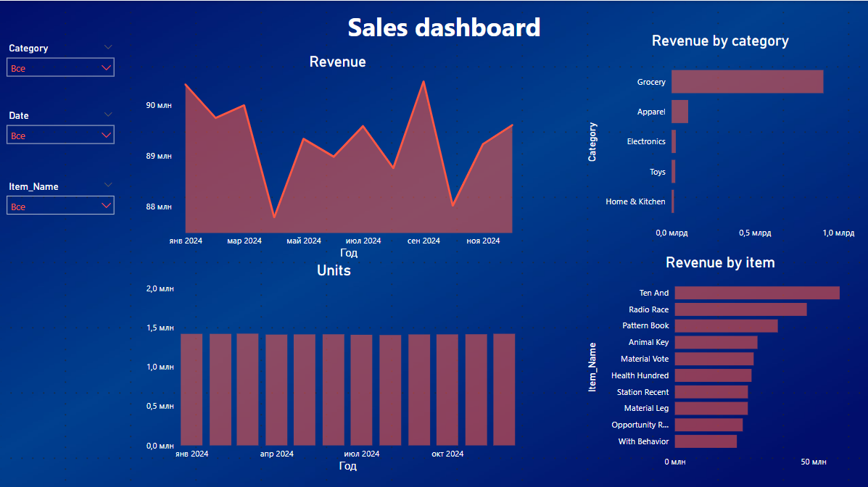Click the янв 2024 Units bar
Screen dimensions: 868x487
pos(191,390)
